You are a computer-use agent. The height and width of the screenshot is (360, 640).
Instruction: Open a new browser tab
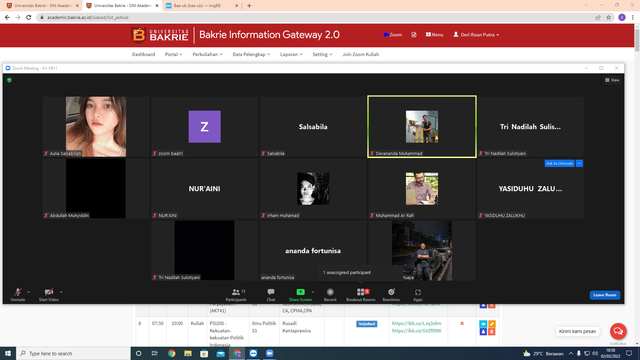249,6
